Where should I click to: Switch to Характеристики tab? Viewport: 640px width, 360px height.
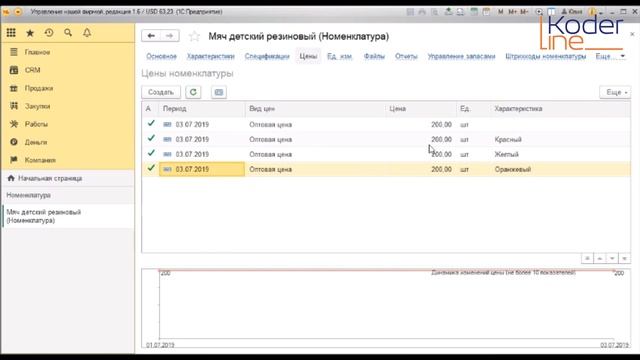211,56
